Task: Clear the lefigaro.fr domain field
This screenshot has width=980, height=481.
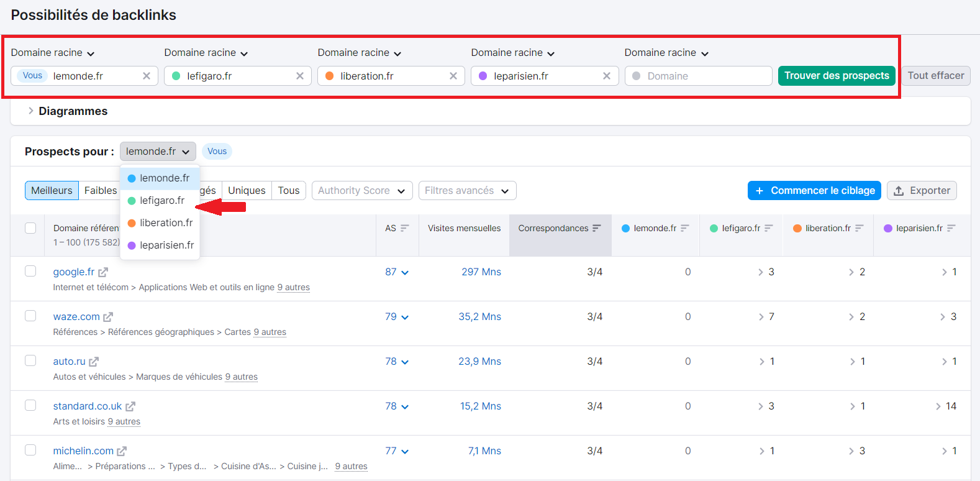Action: [x=300, y=76]
